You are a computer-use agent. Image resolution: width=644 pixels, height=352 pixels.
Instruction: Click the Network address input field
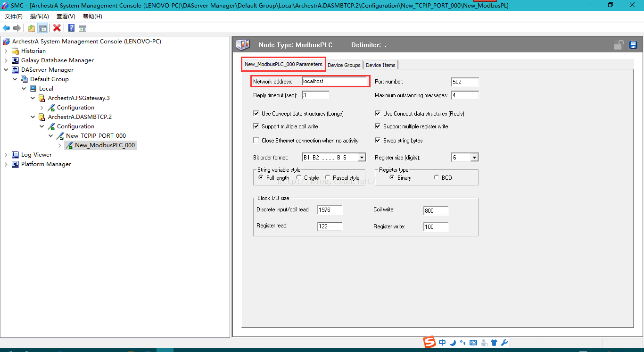[x=334, y=82]
